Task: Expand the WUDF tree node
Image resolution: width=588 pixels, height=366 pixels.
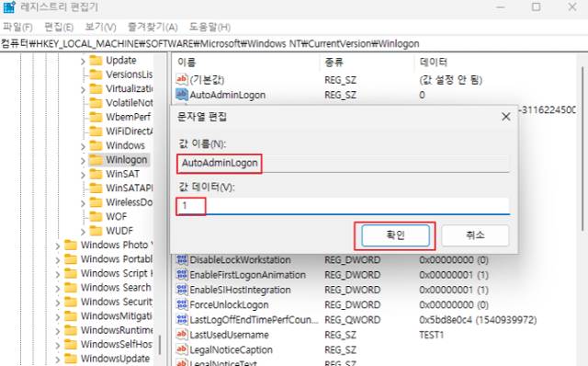Action: 83,231
